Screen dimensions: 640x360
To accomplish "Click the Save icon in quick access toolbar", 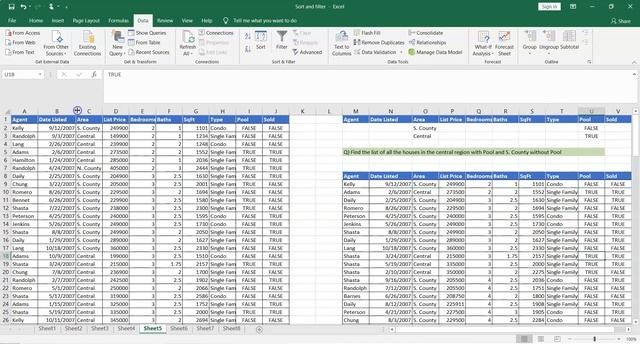I will pos(11,7).
